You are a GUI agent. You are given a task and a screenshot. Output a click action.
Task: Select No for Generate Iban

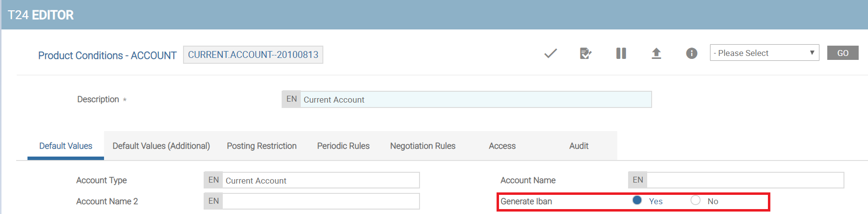(x=695, y=200)
